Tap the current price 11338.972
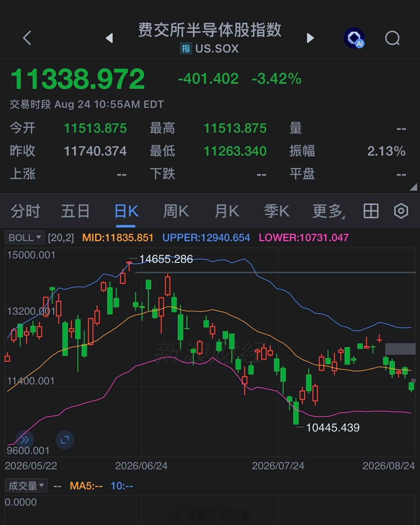The image size is (420, 525). coord(78,79)
